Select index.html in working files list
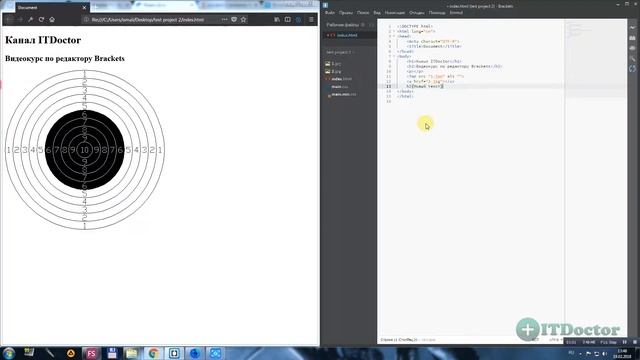Image resolution: width=640 pixels, height=360 pixels. coord(349,35)
